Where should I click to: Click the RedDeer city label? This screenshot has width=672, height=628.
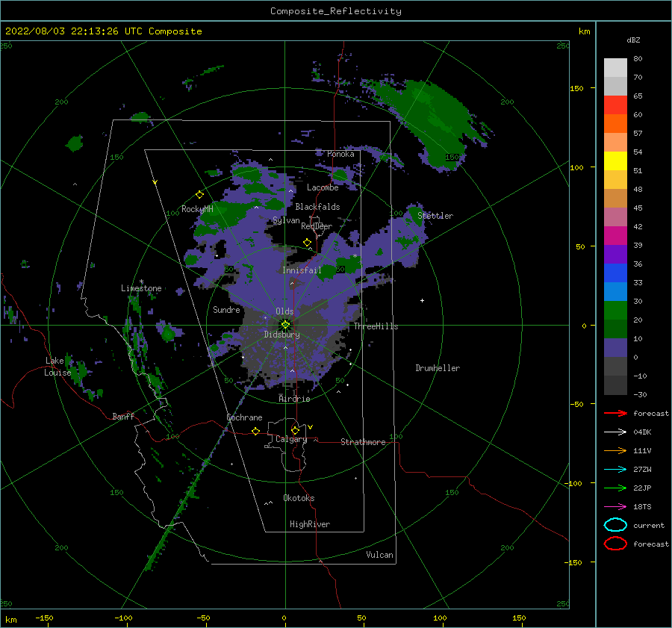tap(317, 226)
